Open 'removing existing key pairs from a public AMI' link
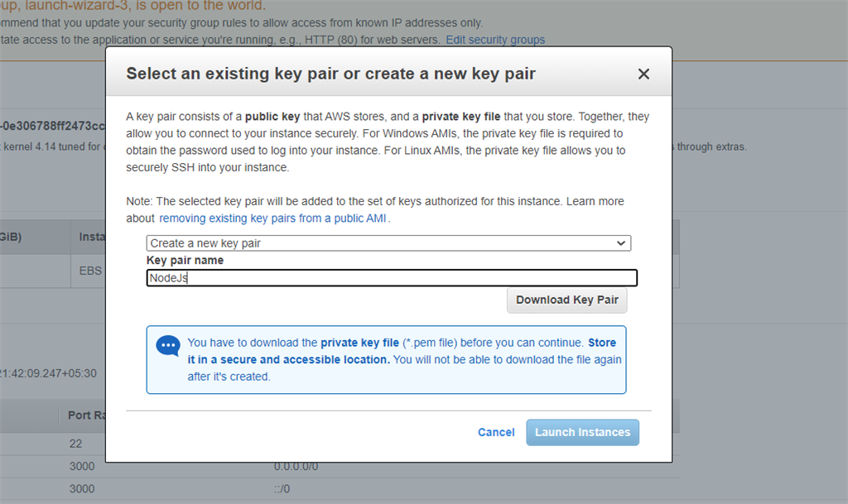 273,218
